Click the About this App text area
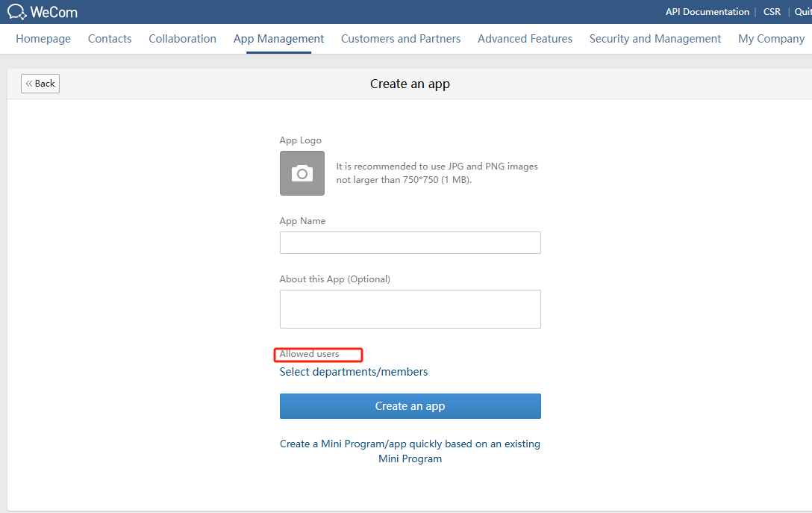This screenshot has height=513, width=812. coord(410,309)
